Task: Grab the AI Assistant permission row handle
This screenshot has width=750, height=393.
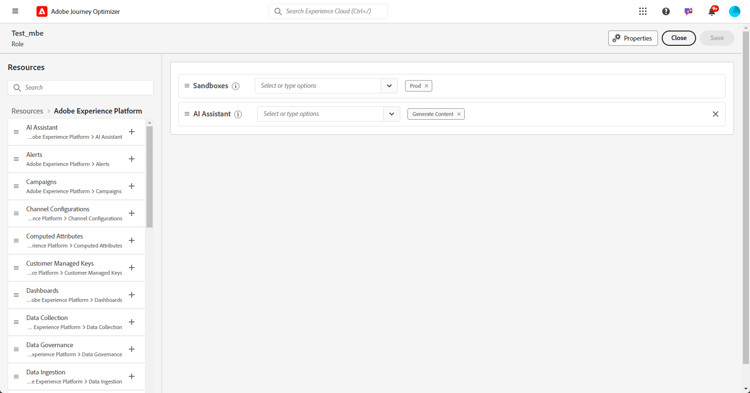Action: click(187, 114)
